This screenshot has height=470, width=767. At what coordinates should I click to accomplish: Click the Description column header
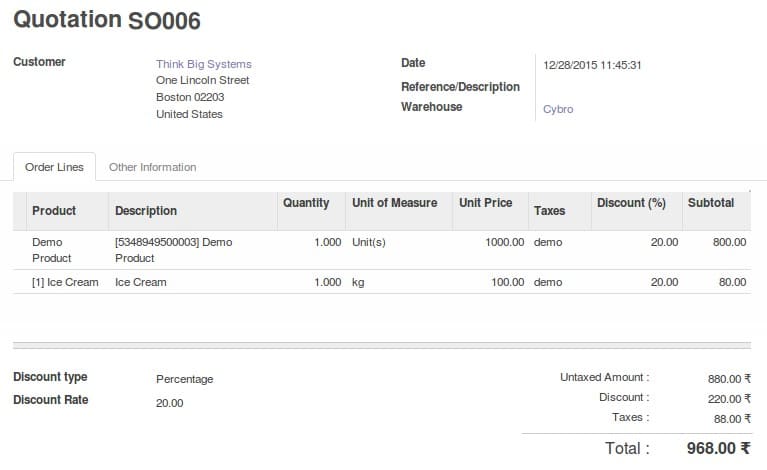[146, 211]
